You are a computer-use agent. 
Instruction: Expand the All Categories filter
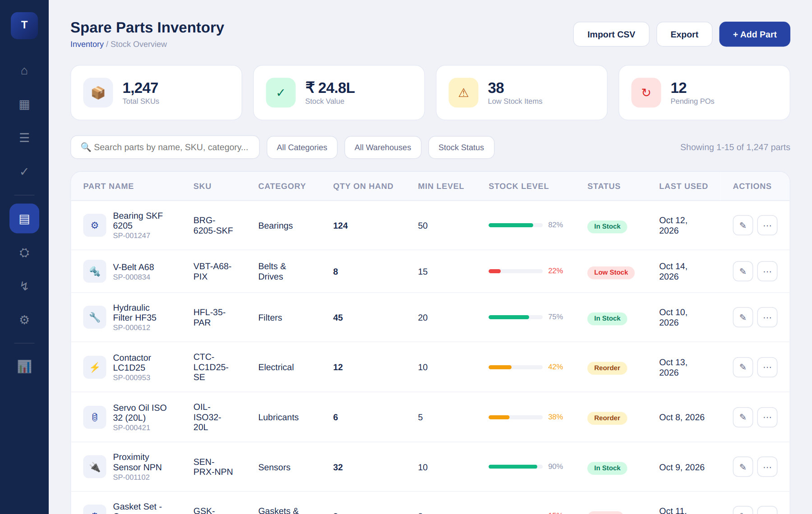302,147
